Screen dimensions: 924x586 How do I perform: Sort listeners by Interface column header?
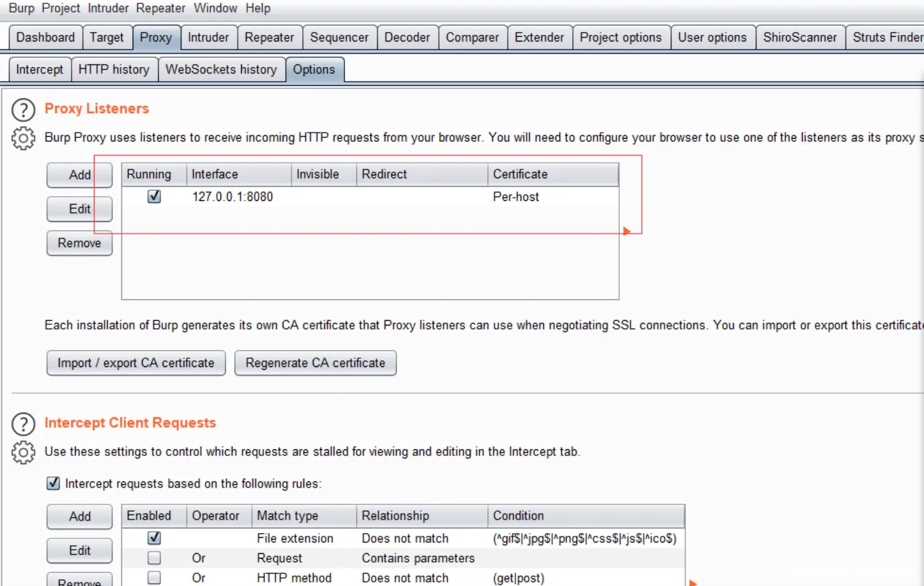(239, 174)
